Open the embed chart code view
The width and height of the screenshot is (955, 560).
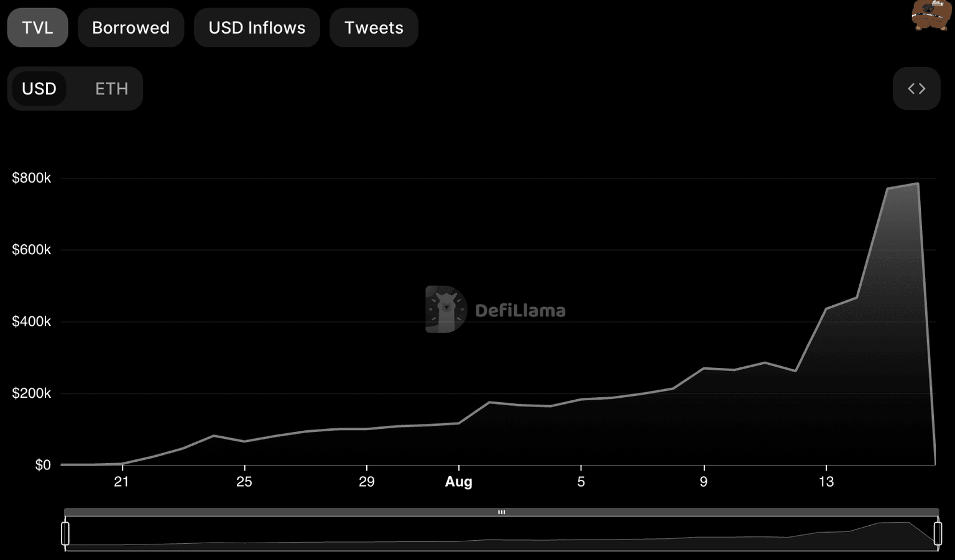point(916,88)
